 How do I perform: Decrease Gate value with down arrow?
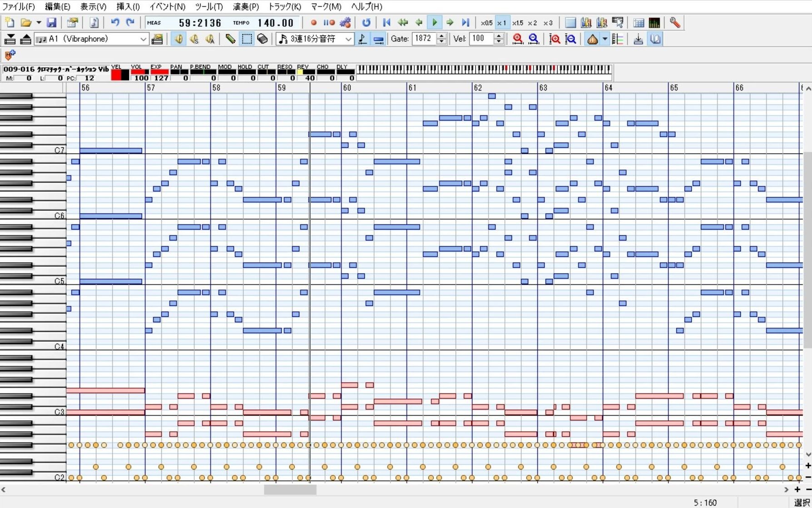tap(441, 42)
